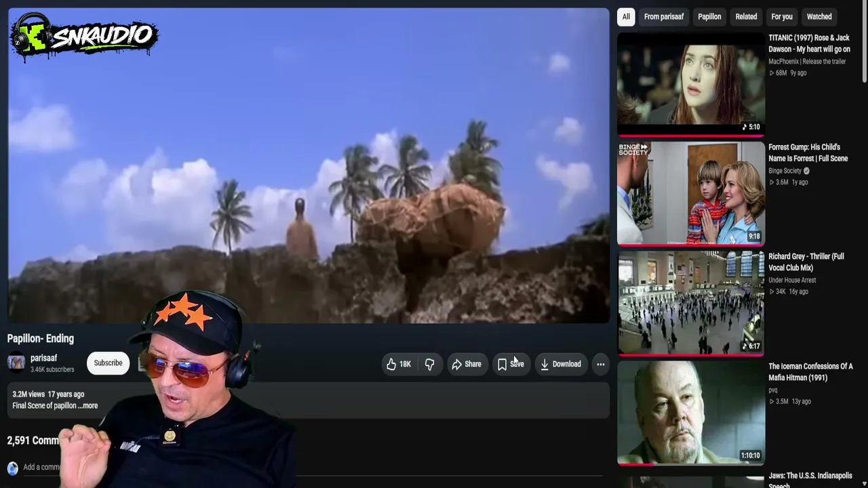Open the title 'TITANIC (1997) Rose & Jack Dawson'
The width and height of the screenshot is (868, 488).
tap(809, 43)
